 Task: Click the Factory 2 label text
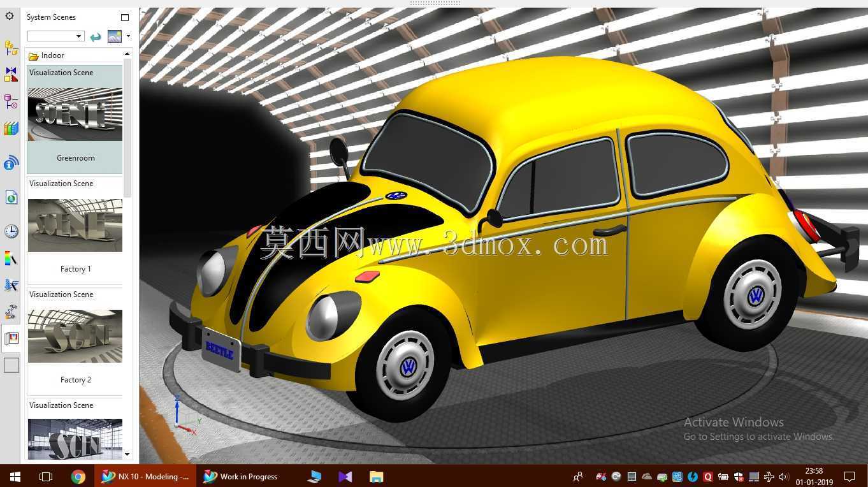[x=76, y=380]
